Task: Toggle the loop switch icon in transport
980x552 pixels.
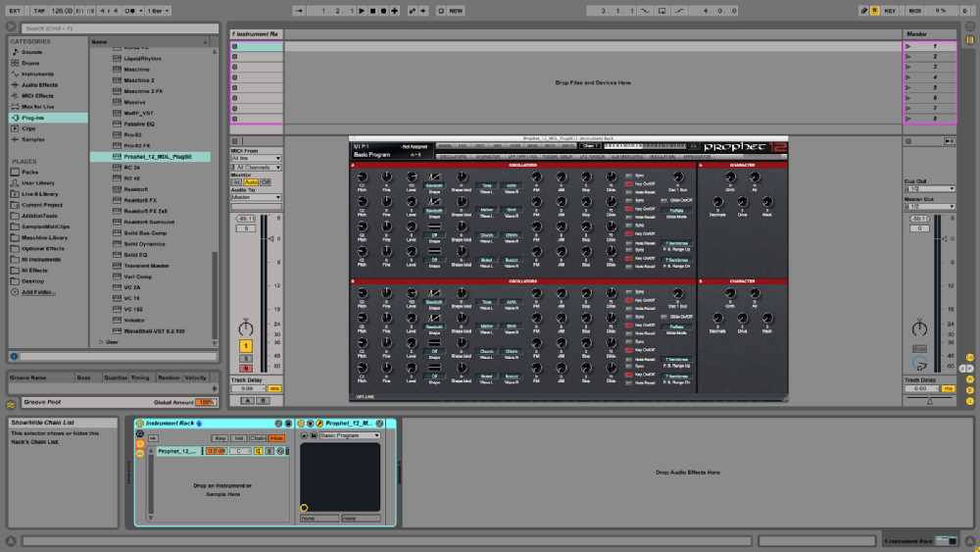Action: pyautogui.click(x=661, y=11)
